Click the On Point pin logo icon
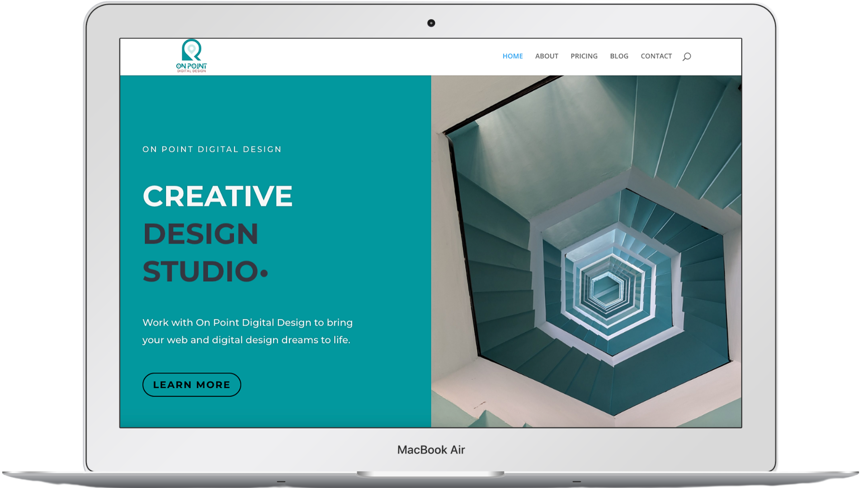 191,49
